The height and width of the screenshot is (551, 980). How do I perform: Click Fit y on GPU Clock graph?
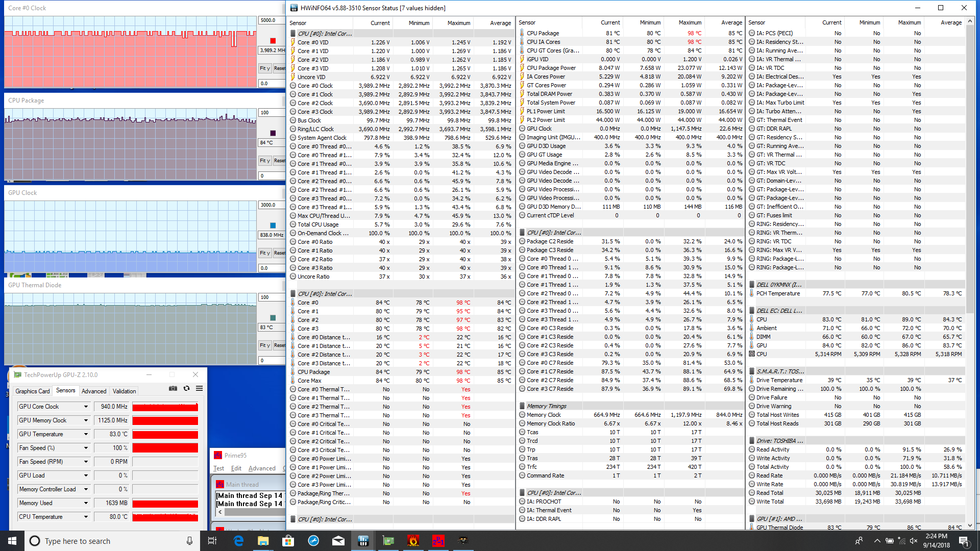pyautogui.click(x=264, y=253)
